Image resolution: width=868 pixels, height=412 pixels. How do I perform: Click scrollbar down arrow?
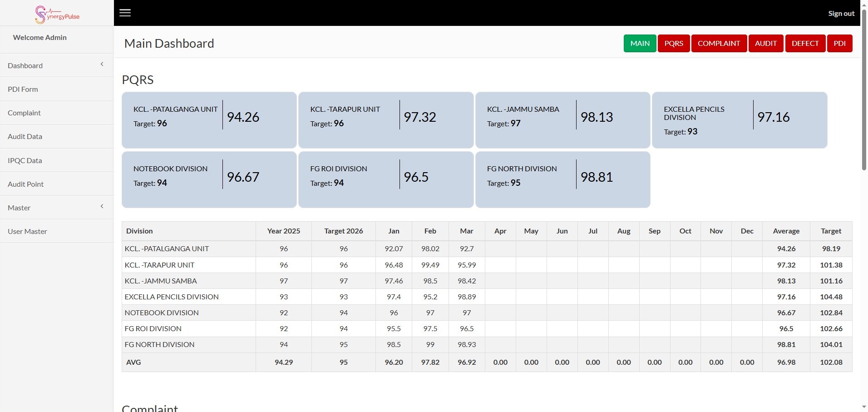point(864,407)
